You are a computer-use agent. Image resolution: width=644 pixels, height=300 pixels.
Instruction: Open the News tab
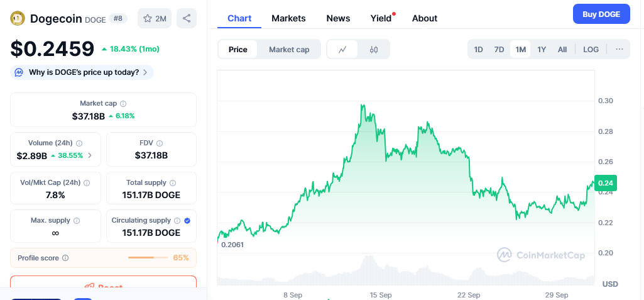click(338, 18)
